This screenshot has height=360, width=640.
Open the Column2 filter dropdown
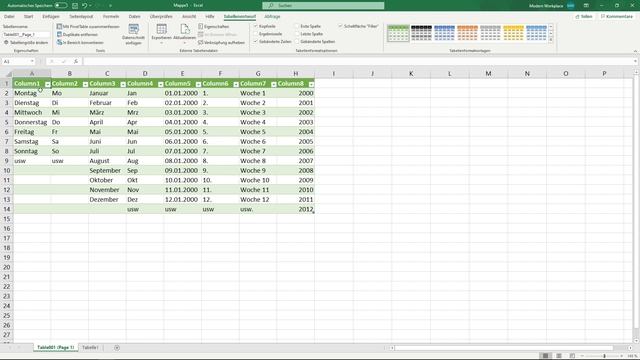[x=85, y=84]
